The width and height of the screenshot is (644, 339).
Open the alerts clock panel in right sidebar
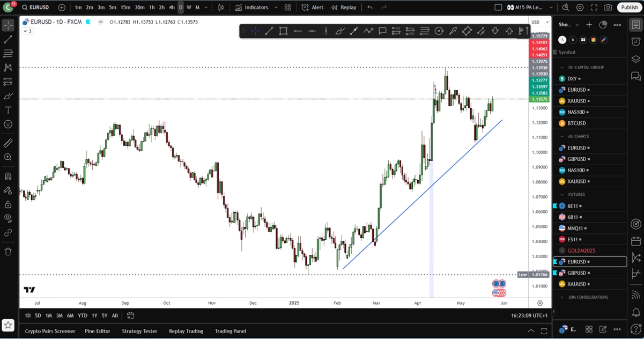636,42
